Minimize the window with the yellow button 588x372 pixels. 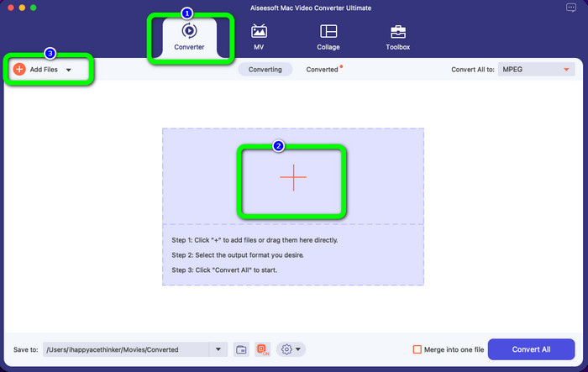(x=22, y=8)
